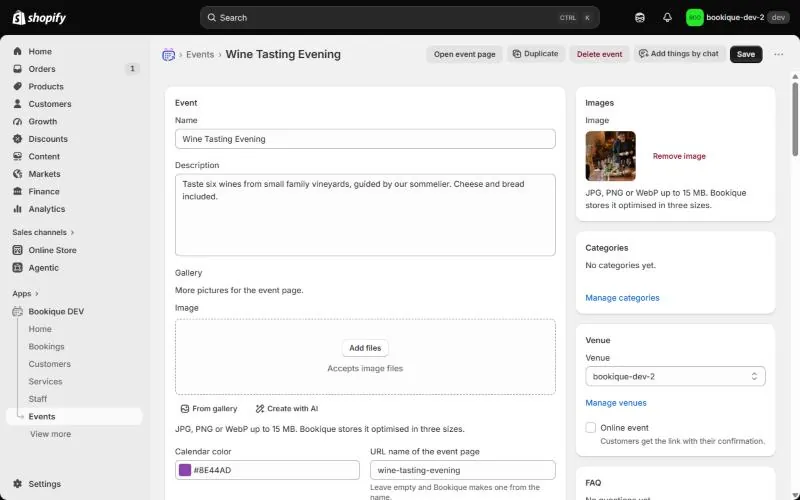The width and height of the screenshot is (800, 500).
Task: Open Bookique DEV Home sub-item
Action: 40,329
